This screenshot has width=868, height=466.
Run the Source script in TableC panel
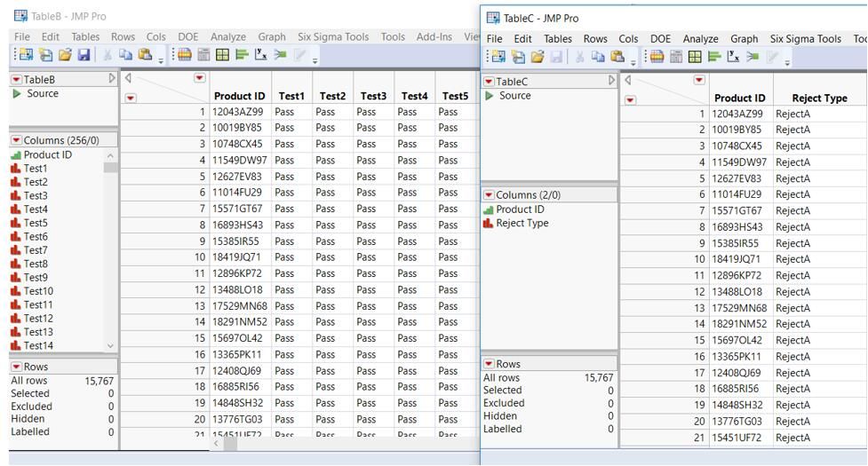point(489,96)
